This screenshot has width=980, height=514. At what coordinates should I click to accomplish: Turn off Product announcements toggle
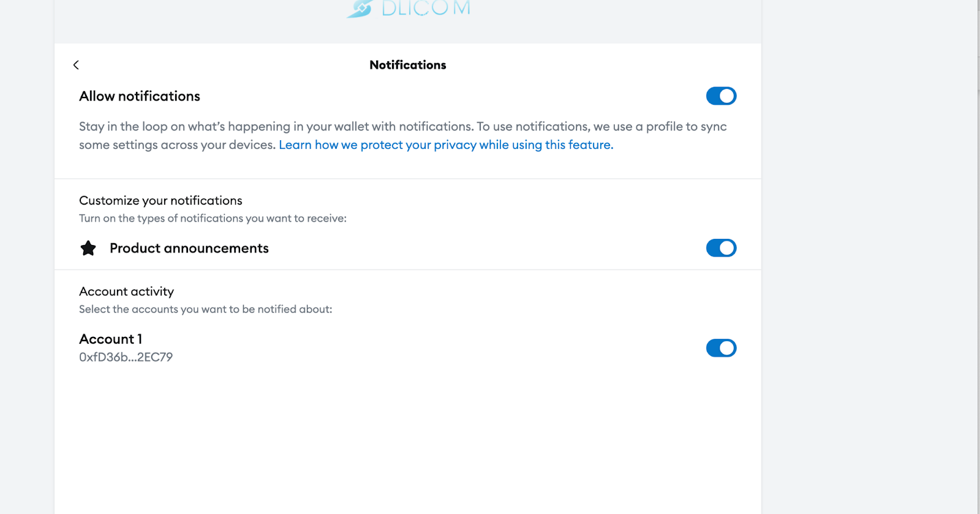pyautogui.click(x=721, y=248)
